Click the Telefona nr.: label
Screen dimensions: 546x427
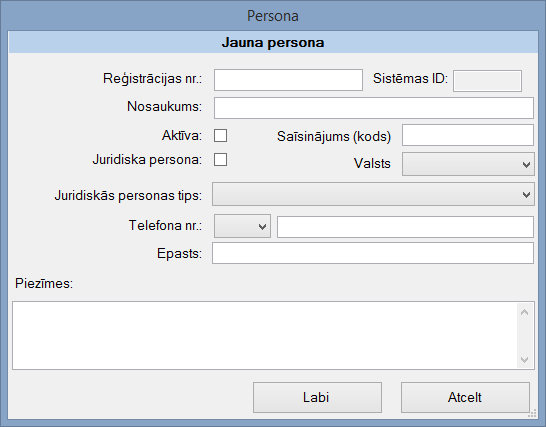pyautogui.click(x=165, y=225)
